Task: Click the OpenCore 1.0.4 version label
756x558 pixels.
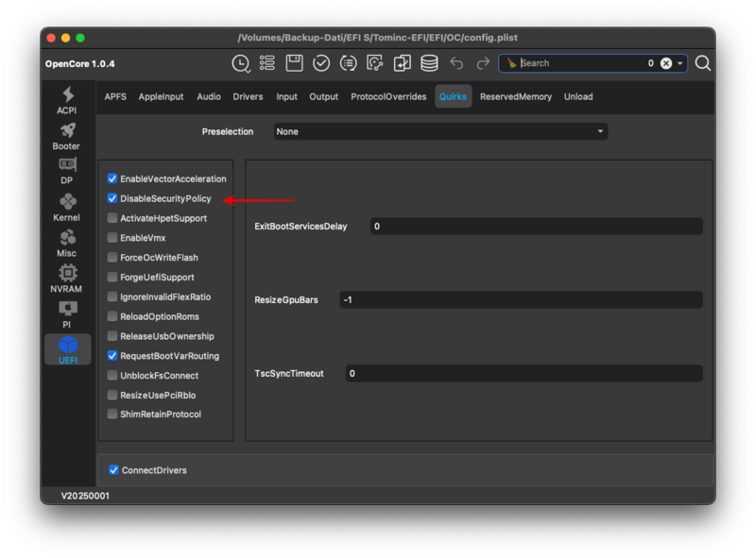Action: pos(80,64)
